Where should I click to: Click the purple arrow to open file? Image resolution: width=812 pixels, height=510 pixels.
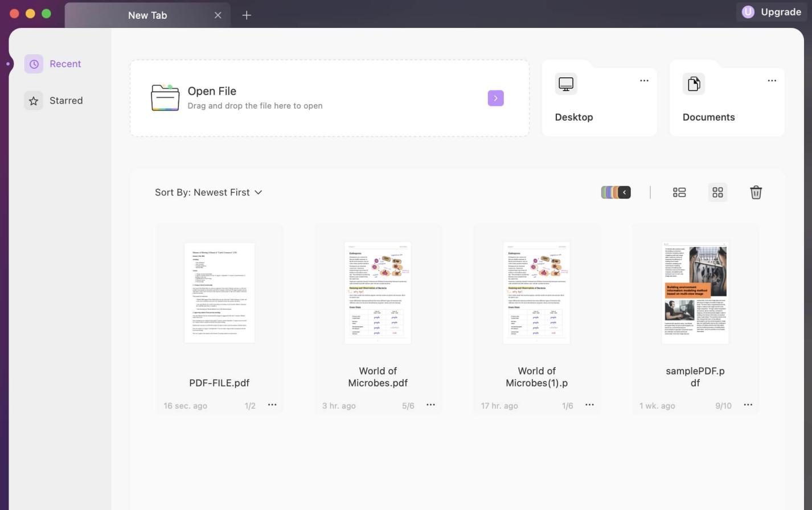tap(495, 98)
